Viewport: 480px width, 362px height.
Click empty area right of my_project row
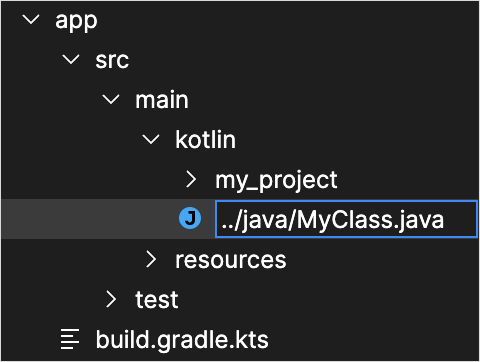(x=407, y=179)
